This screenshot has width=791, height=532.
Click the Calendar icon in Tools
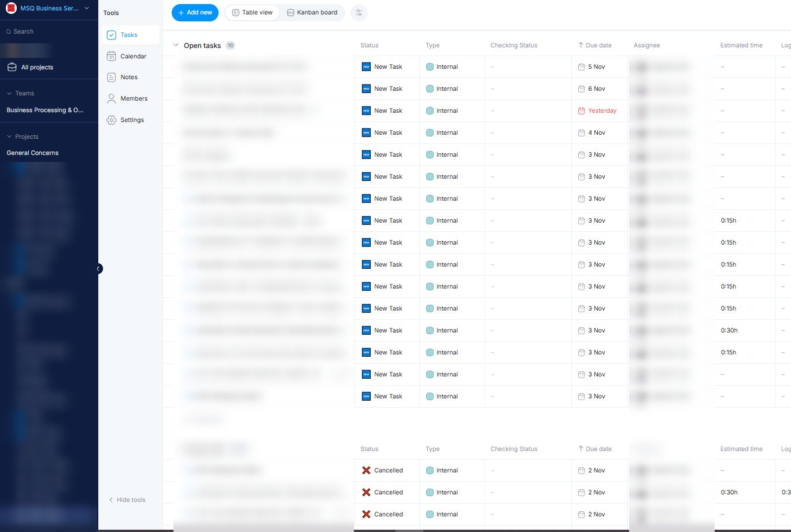[x=112, y=56]
